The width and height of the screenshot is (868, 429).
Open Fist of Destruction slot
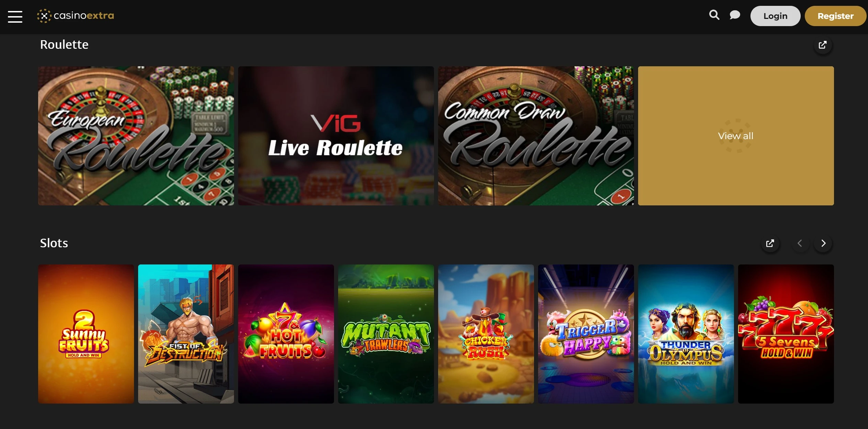point(186,334)
